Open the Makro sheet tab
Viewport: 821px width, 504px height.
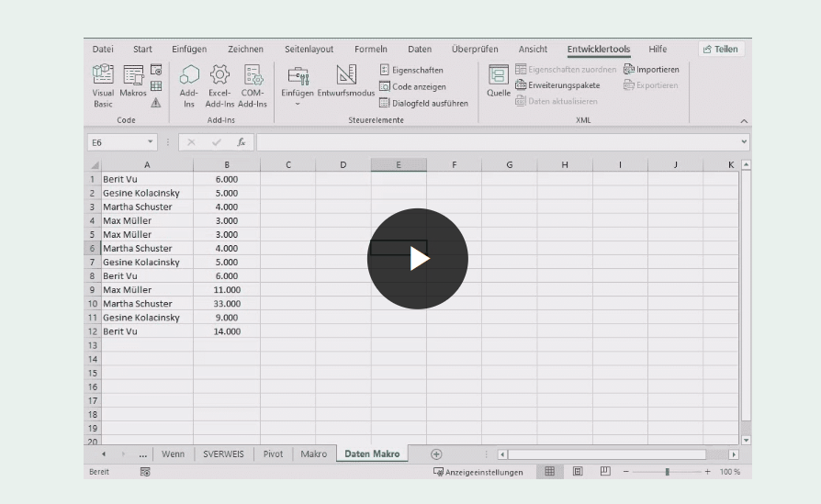click(314, 454)
